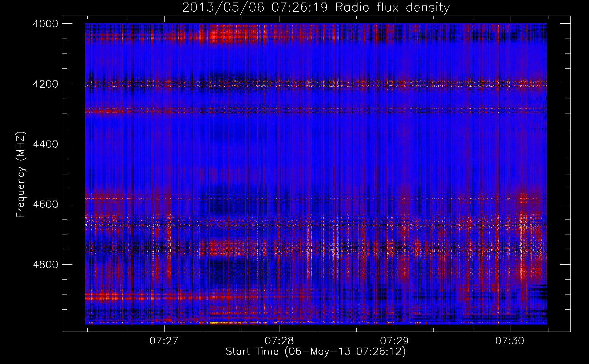
Task: Click the 07:29 time tick label
Action: coord(395,341)
